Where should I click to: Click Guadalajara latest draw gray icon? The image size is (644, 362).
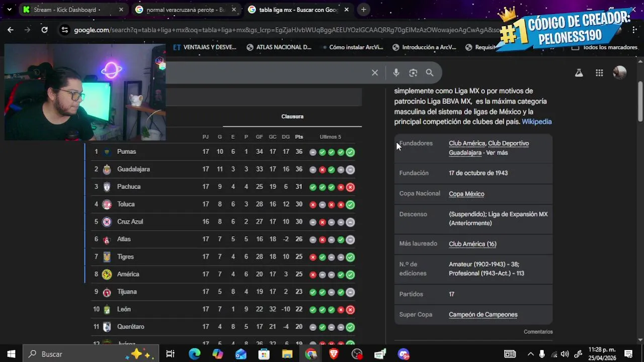click(x=350, y=169)
